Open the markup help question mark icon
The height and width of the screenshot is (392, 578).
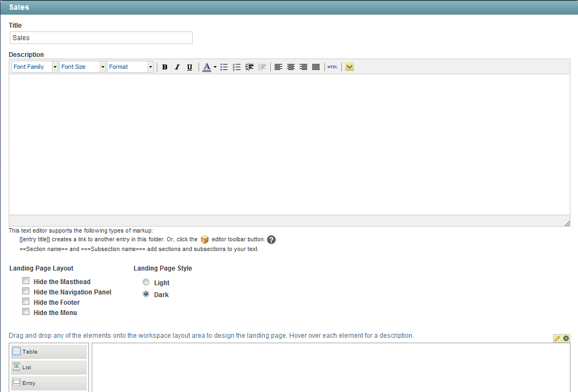click(x=271, y=240)
